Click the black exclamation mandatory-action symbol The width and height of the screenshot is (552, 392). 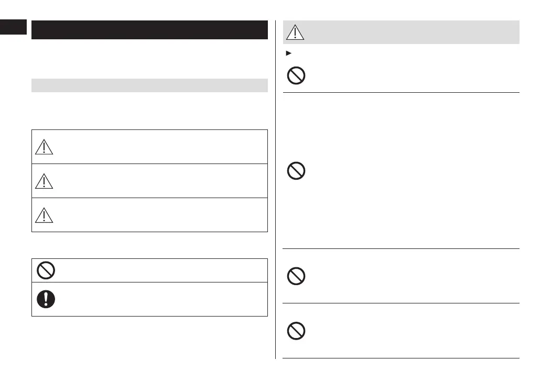[46, 299]
